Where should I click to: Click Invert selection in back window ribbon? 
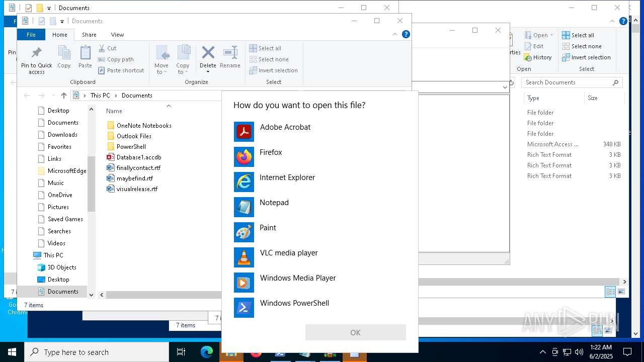(586, 57)
